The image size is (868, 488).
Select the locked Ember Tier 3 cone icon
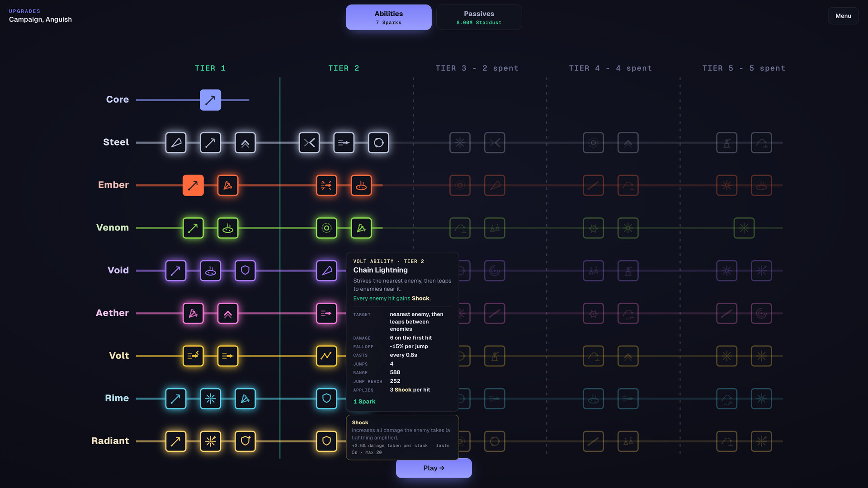coord(495,185)
